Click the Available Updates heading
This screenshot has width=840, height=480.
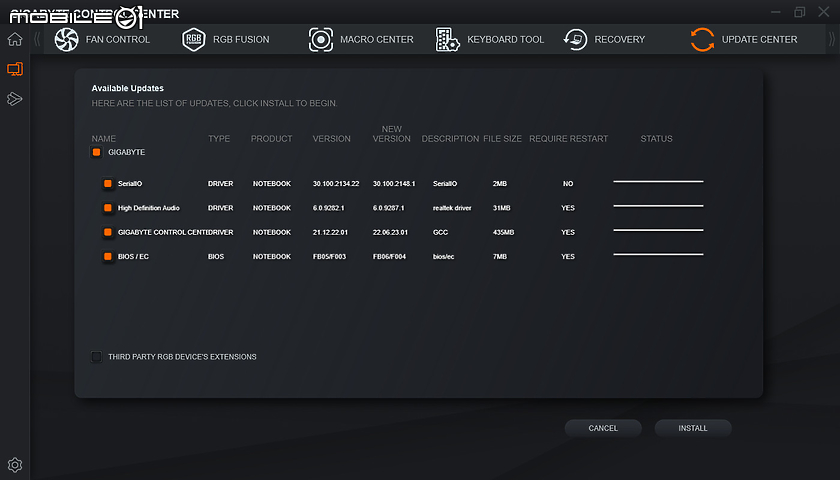[128, 88]
